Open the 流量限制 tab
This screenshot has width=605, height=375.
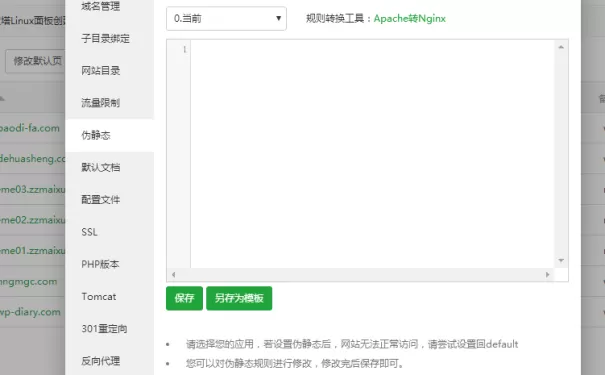100,103
